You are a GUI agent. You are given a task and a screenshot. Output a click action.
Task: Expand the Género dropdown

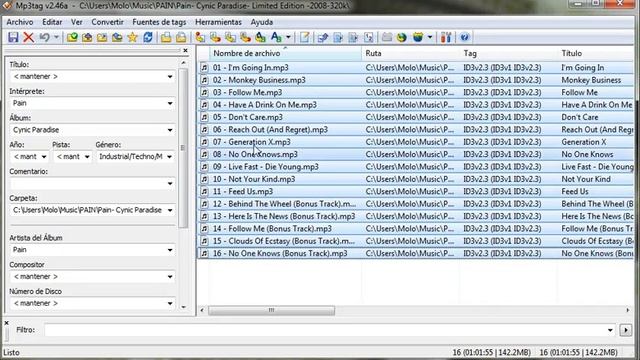point(170,157)
